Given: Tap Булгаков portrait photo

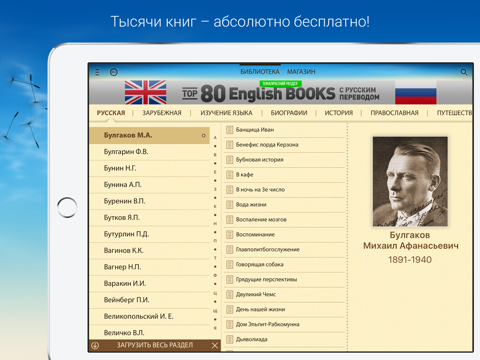Looking at the screenshot, I should pyautogui.click(x=410, y=181).
